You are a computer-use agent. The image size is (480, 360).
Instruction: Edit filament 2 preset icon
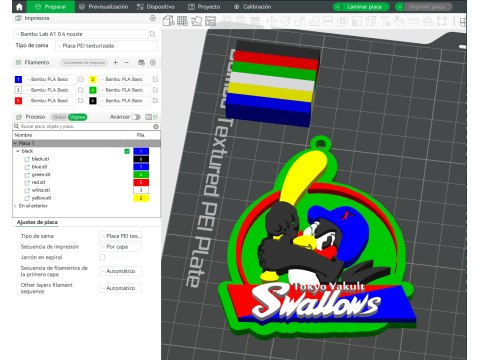coord(155,79)
